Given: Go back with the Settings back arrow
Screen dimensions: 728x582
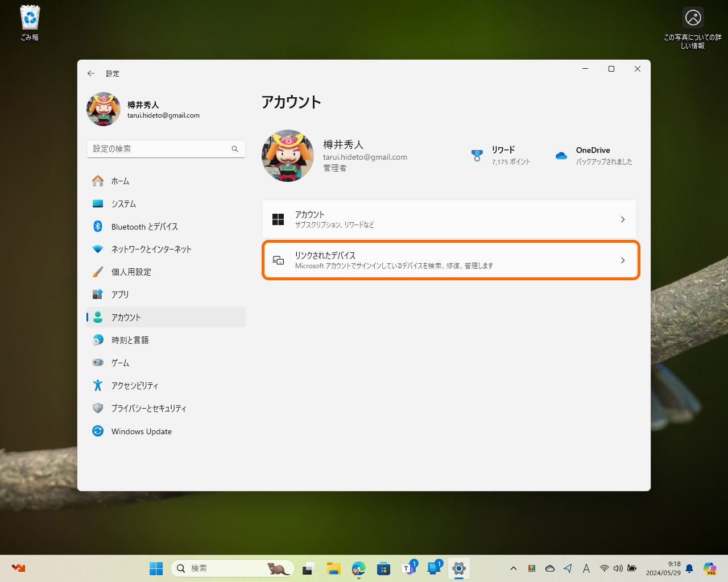Looking at the screenshot, I should [91, 73].
